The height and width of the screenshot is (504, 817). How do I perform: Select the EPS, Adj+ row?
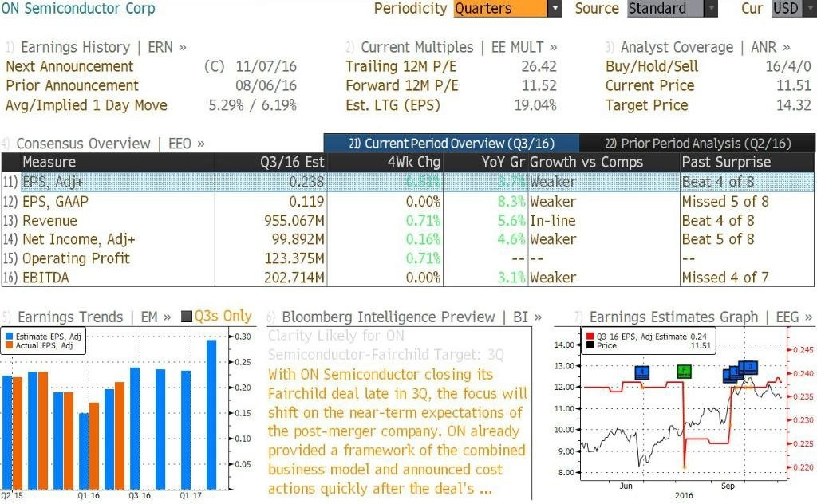click(x=408, y=183)
